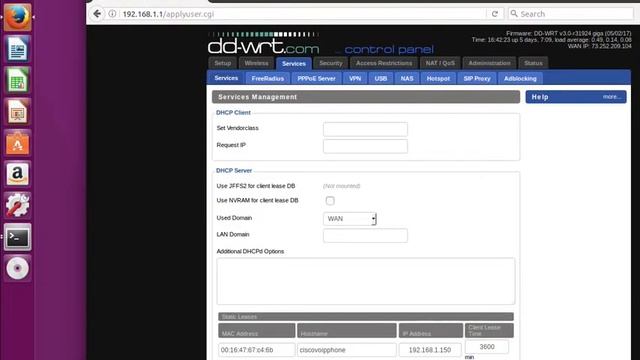Open the Hotspot sub-tab
The height and width of the screenshot is (360, 640).
pyautogui.click(x=438, y=78)
